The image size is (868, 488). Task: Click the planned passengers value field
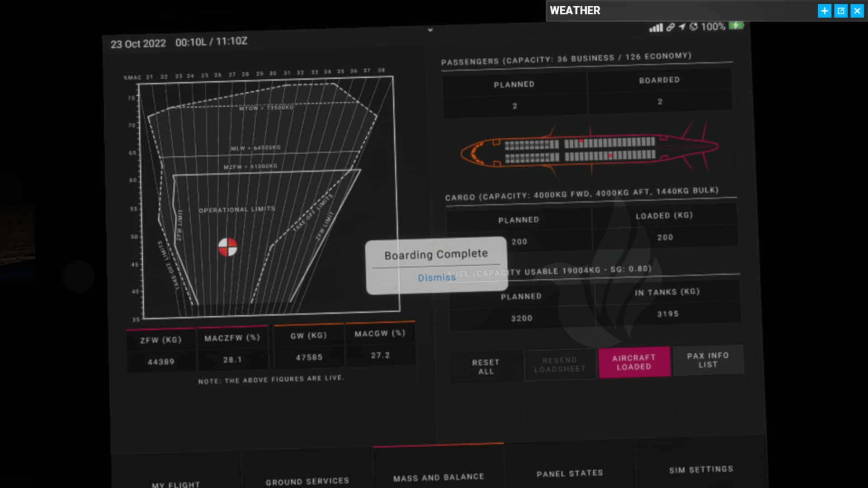point(514,106)
